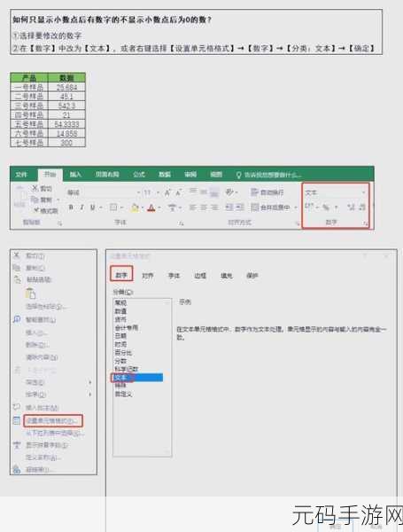The image size is (403, 532).
Task: Open the 填充 tab in Format Cells dialog
Action: coord(227,276)
